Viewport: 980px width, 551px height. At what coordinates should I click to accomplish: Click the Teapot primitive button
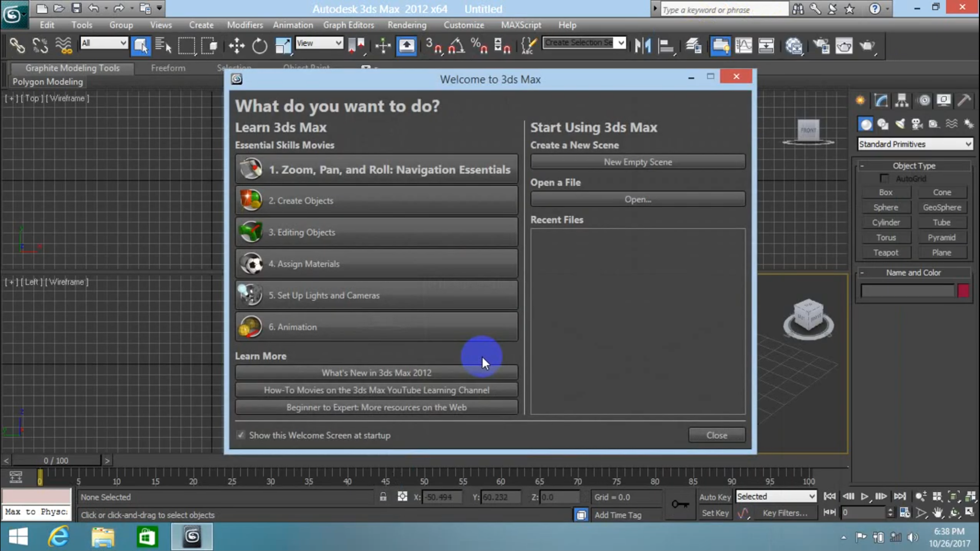(x=886, y=253)
